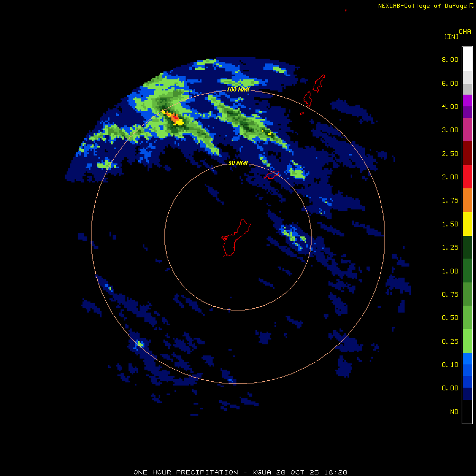Click the Guam island outline at radar center
Viewport: 476px width, 476px height.
click(x=235, y=238)
